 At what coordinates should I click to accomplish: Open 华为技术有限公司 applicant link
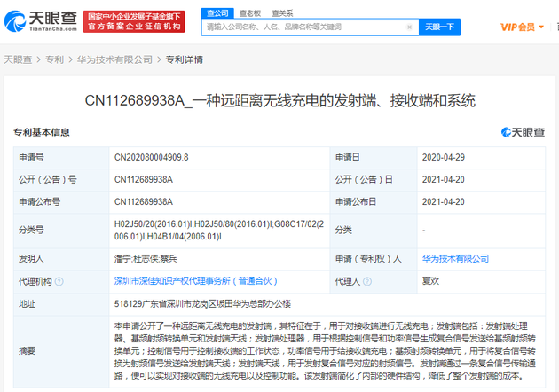[x=455, y=259]
